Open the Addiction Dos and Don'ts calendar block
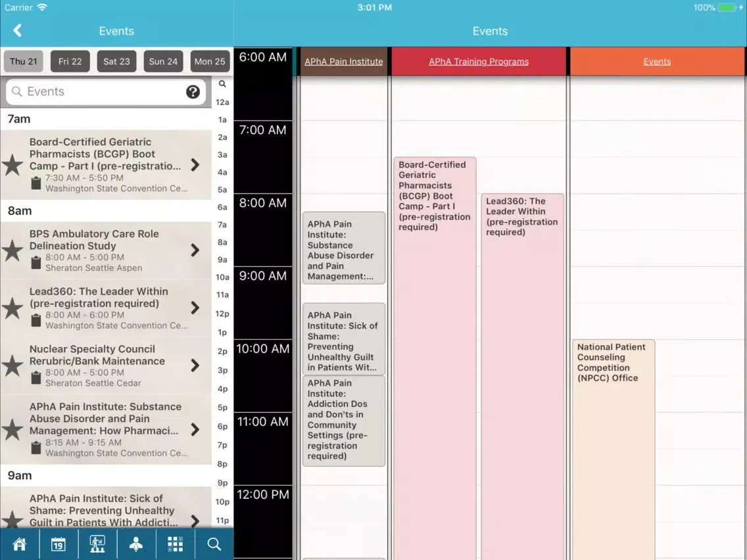The width and height of the screenshot is (747, 560). [343, 421]
